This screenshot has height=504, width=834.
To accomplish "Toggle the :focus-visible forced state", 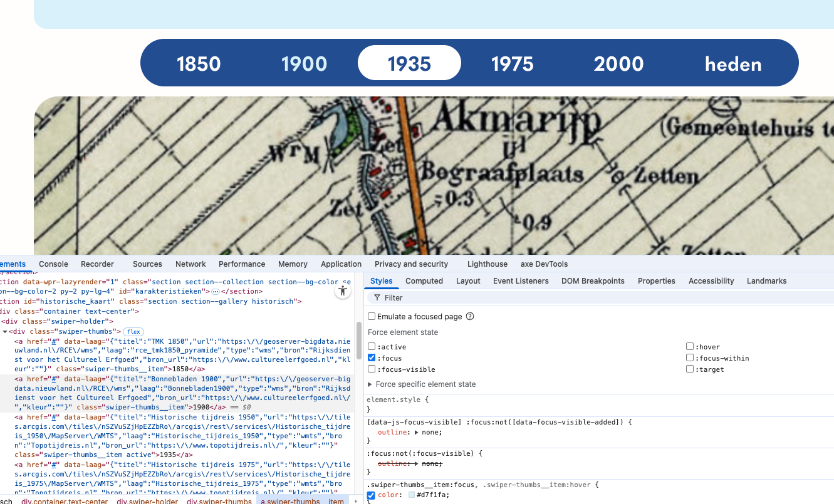I will 372,369.
